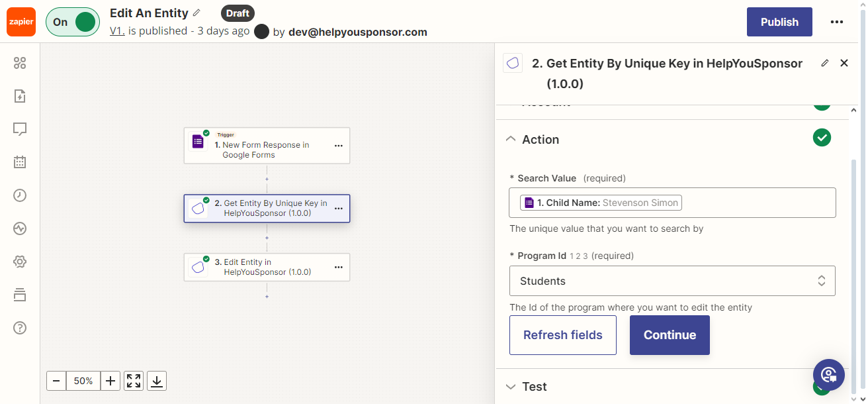Click the Child Name: Stevenson Simon pill
The height and width of the screenshot is (404, 868).
601,203
